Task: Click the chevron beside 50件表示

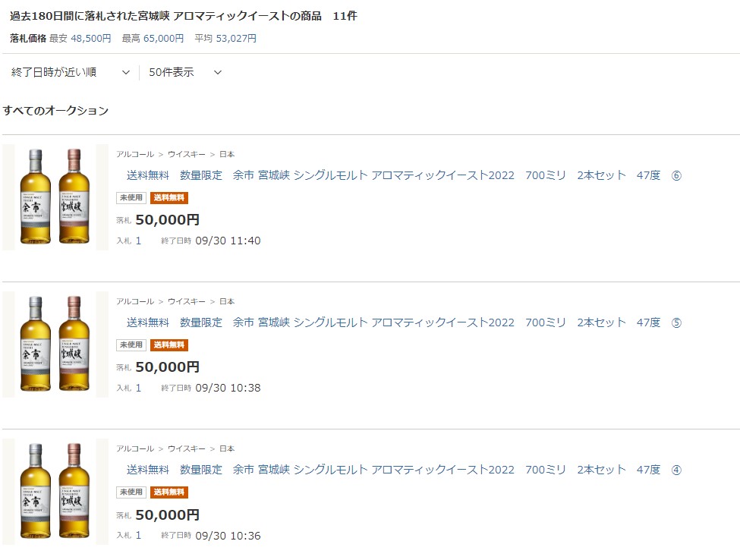Action: tap(218, 72)
